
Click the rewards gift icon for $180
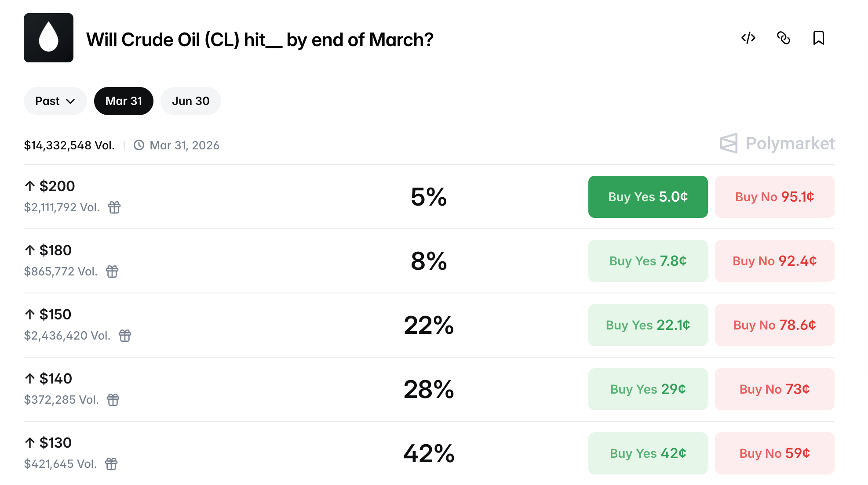coord(112,271)
